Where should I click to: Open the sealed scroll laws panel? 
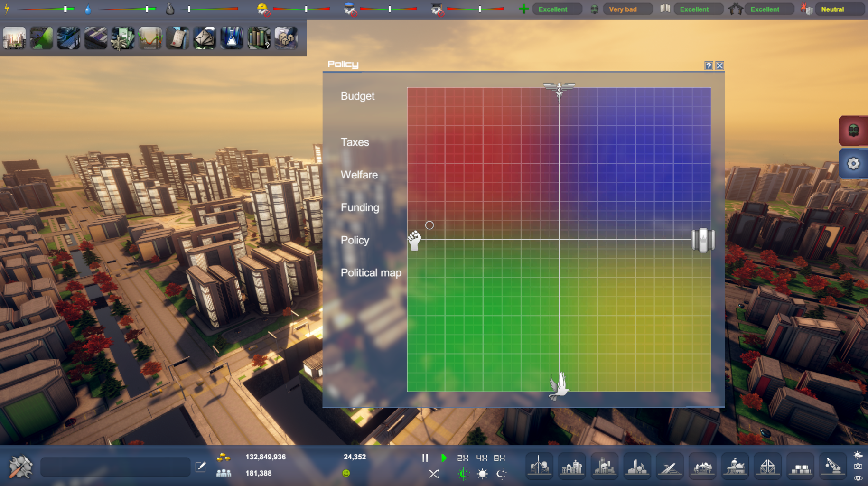(177, 38)
